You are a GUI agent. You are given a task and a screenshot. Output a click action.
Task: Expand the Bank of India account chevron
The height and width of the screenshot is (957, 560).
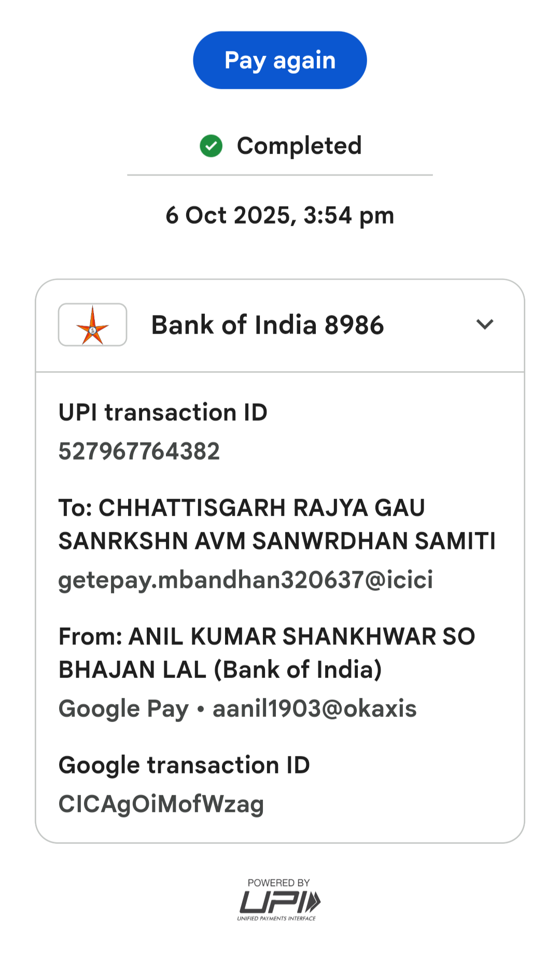pyautogui.click(x=484, y=324)
